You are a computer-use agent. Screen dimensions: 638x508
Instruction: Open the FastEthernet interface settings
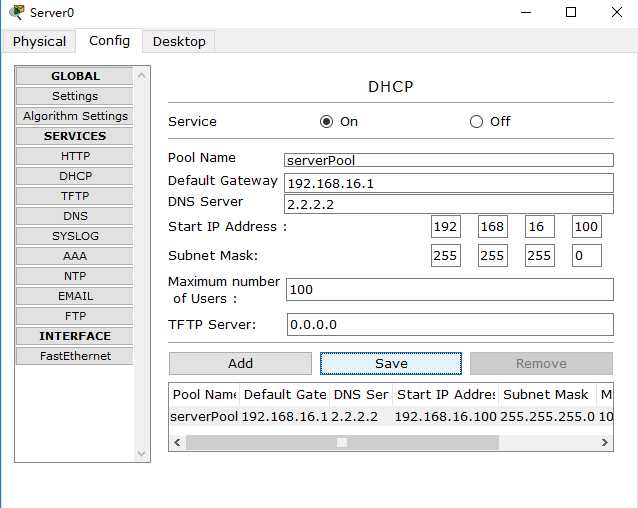[x=75, y=356]
